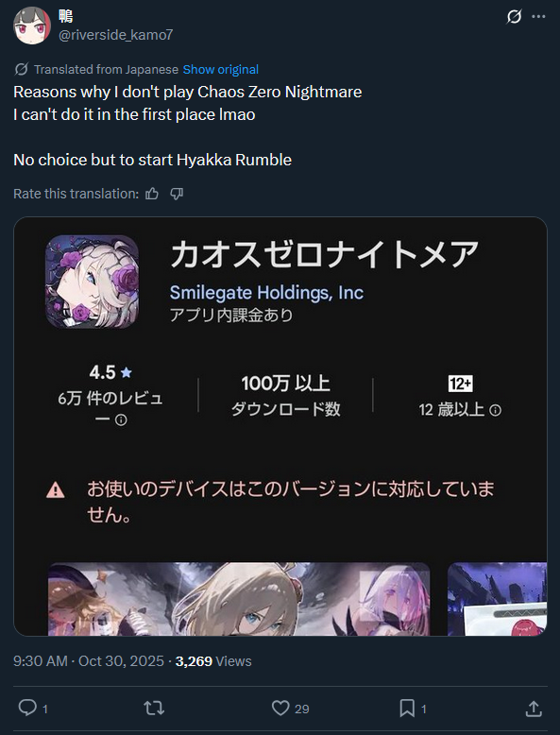Click the Chaos Zero Nightmare app icon
The image size is (560, 735).
coord(92,282)
